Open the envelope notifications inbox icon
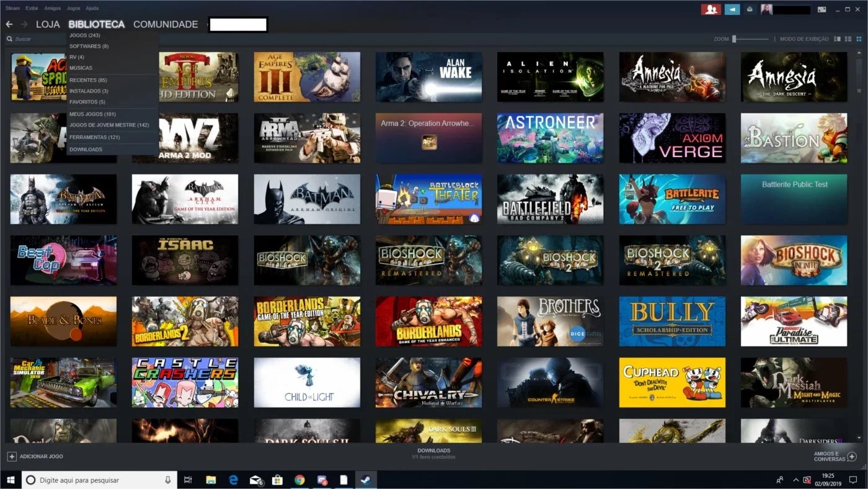Image resolution: width=868 pixels, height=489 pixels. tap(750, 9)
